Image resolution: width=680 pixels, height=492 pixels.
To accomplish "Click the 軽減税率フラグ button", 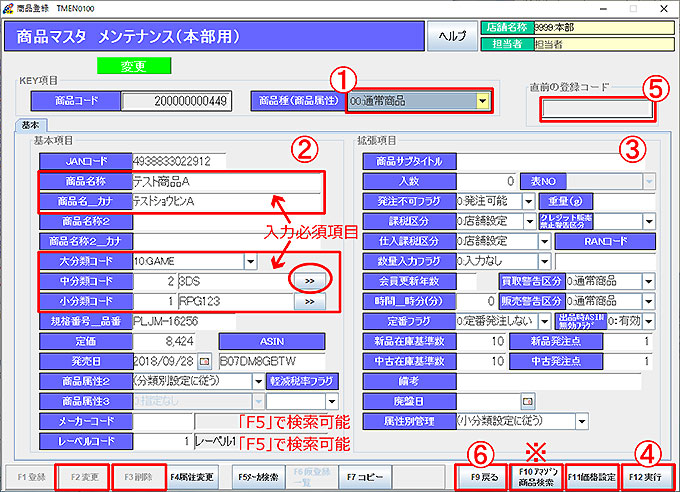I will (302, 381).
